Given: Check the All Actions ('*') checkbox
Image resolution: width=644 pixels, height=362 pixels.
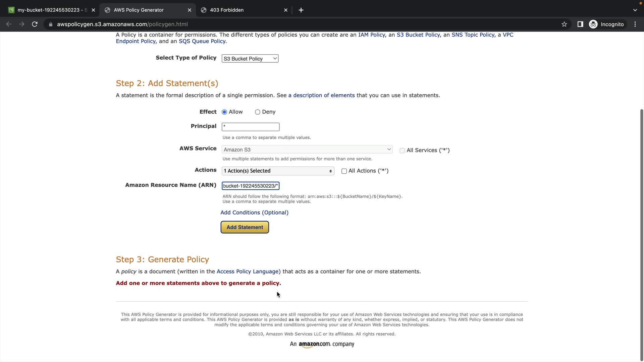Looking at the screenshot, I should pos(344,171).
